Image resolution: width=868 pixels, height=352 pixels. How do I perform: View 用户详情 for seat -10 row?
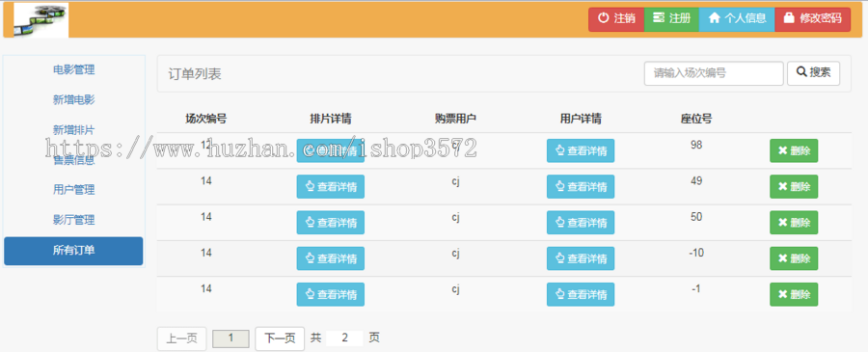581,258
